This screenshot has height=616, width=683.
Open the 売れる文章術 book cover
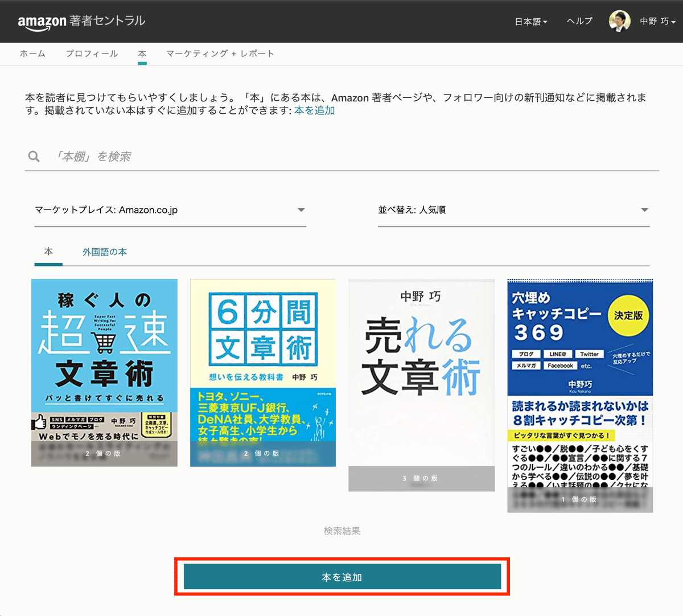coord(421,385)
